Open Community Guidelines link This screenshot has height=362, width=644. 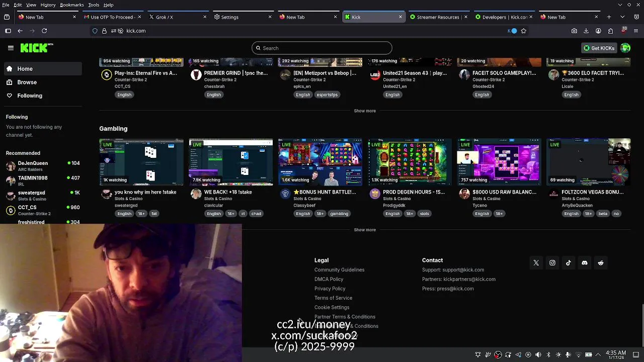point(339,270)
